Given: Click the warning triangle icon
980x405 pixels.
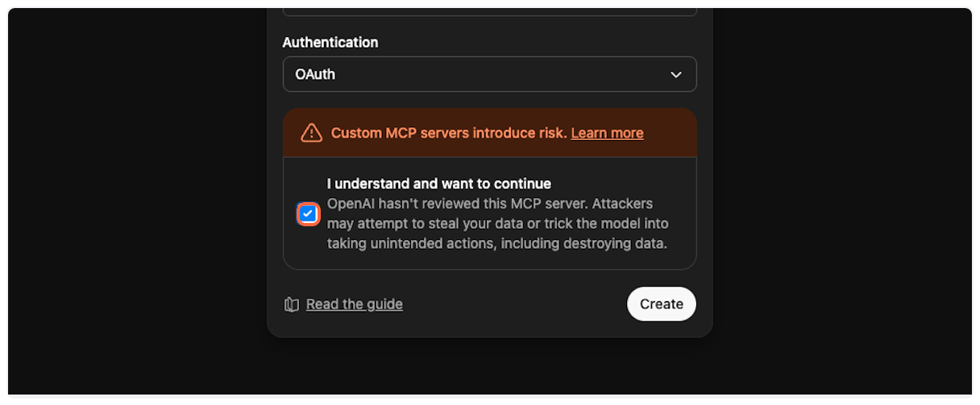Looking at the screenshot, I should (311, 133).
